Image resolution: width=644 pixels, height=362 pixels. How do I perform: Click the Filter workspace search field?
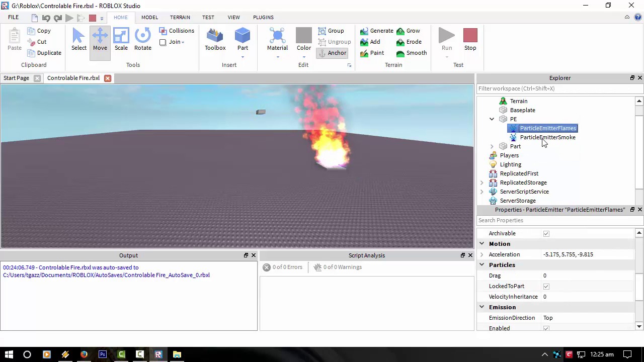click(559, 88)
